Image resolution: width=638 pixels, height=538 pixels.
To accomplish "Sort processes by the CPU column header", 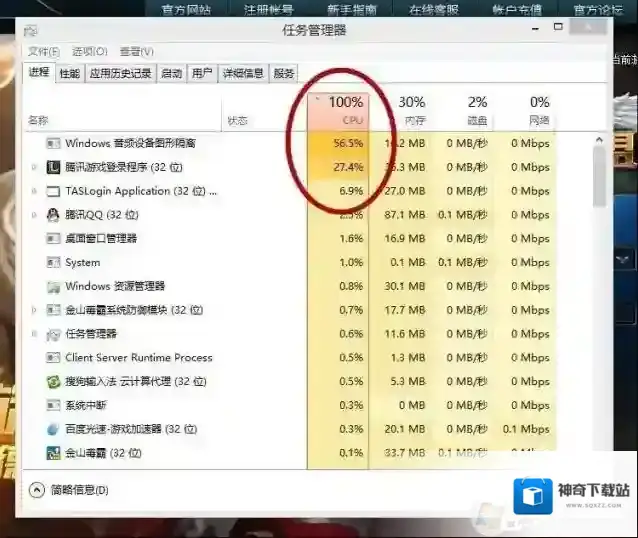I will point(345,109).
